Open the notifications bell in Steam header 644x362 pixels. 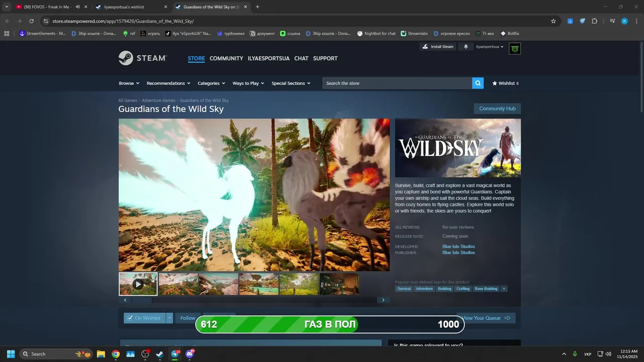466,47
